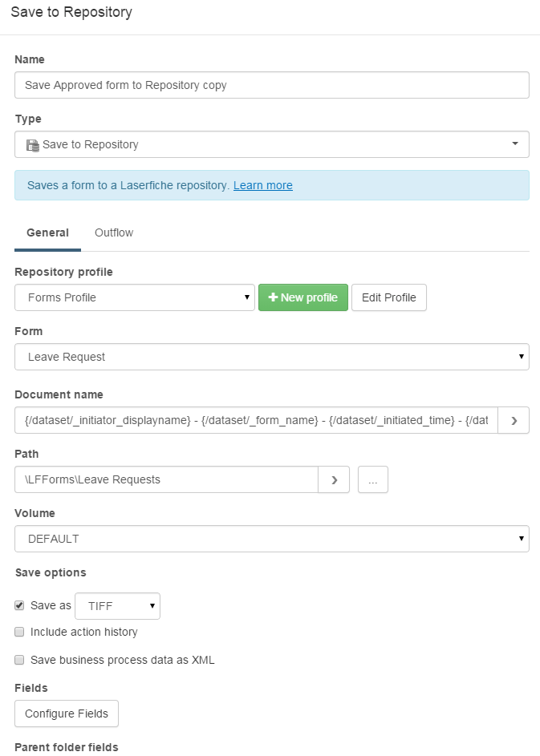Open the variable picker next to Path field
This screenshot has width=540, height=756.
334,479
